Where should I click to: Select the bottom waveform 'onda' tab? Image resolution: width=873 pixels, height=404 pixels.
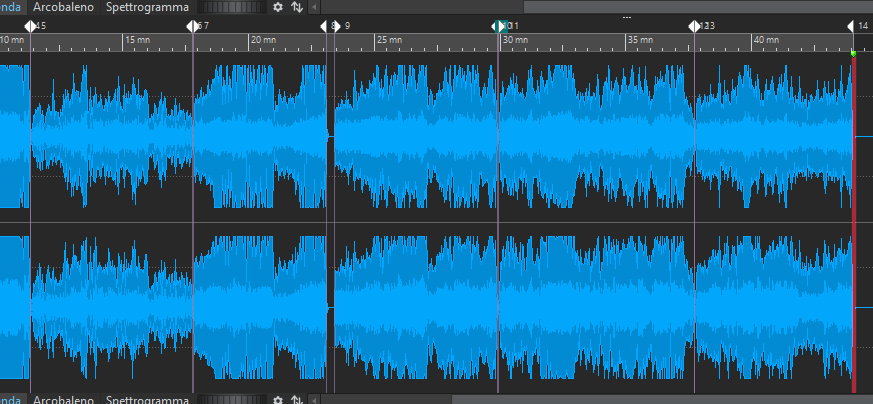(11, 400)
